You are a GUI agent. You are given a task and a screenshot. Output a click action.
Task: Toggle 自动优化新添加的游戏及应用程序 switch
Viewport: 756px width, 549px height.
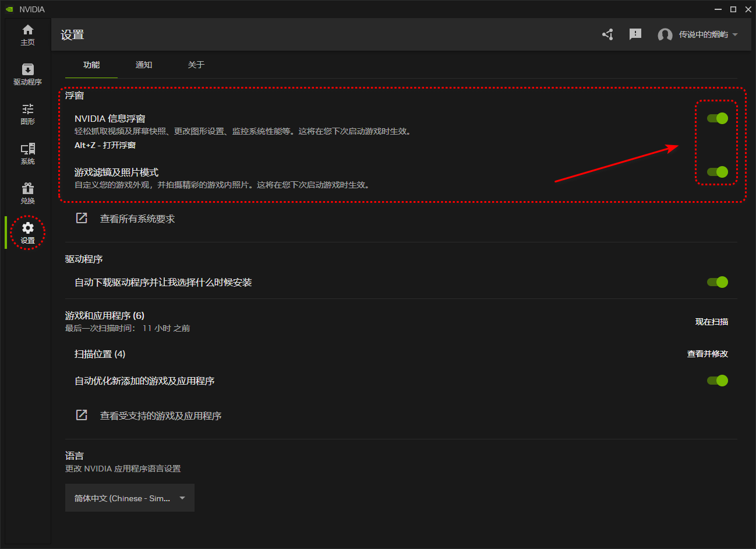click(x=718, y=381)
